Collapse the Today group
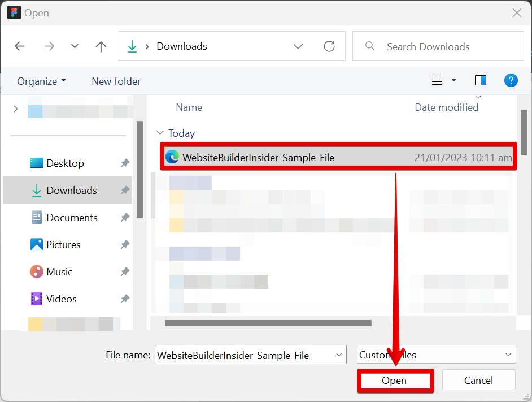 pos(160,133)
